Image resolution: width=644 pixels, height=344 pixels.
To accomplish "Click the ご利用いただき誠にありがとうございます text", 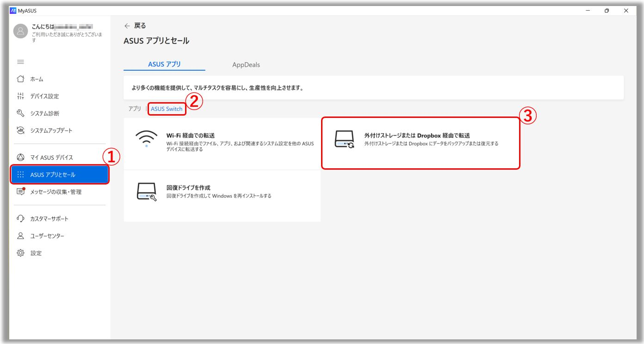I will [68, 37].
